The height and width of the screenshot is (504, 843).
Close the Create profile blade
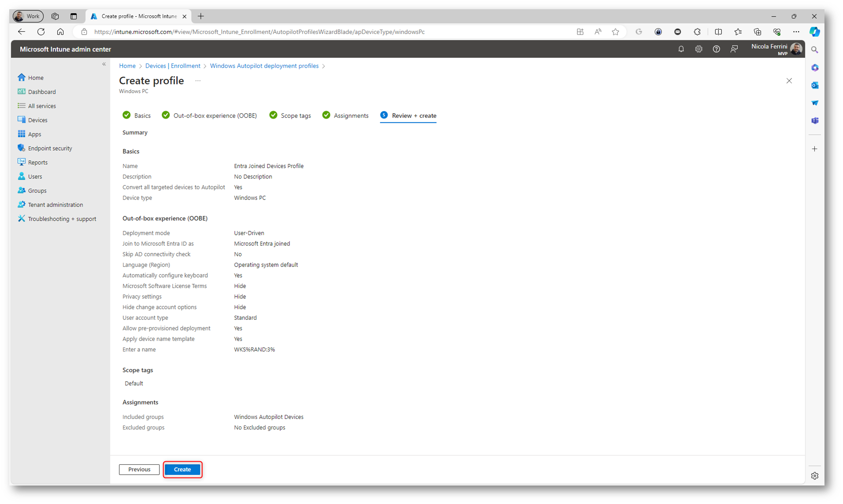[x=789, y=81]
